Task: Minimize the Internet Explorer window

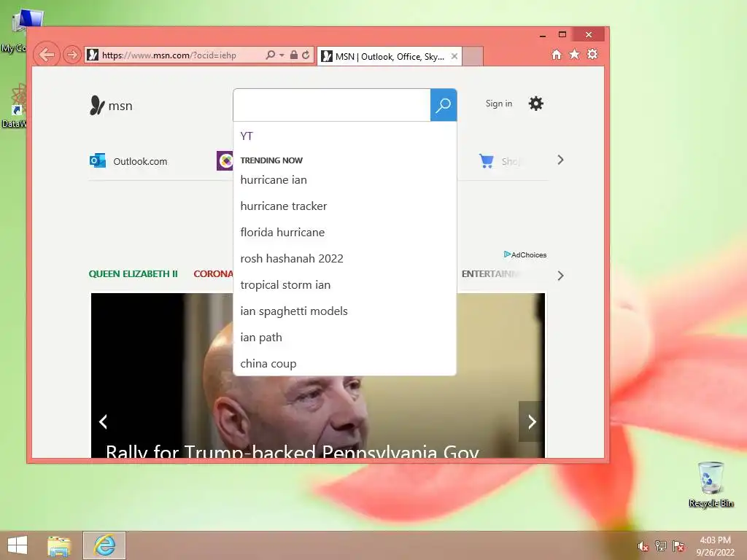Action: tap(543, 35)
